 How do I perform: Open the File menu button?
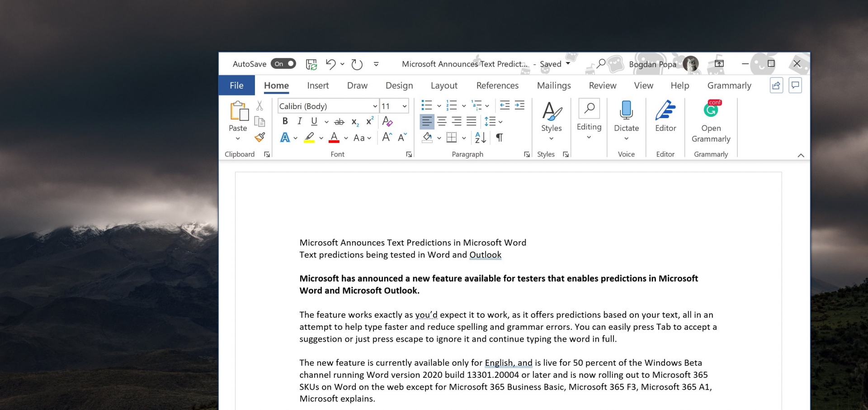(236, 86)
